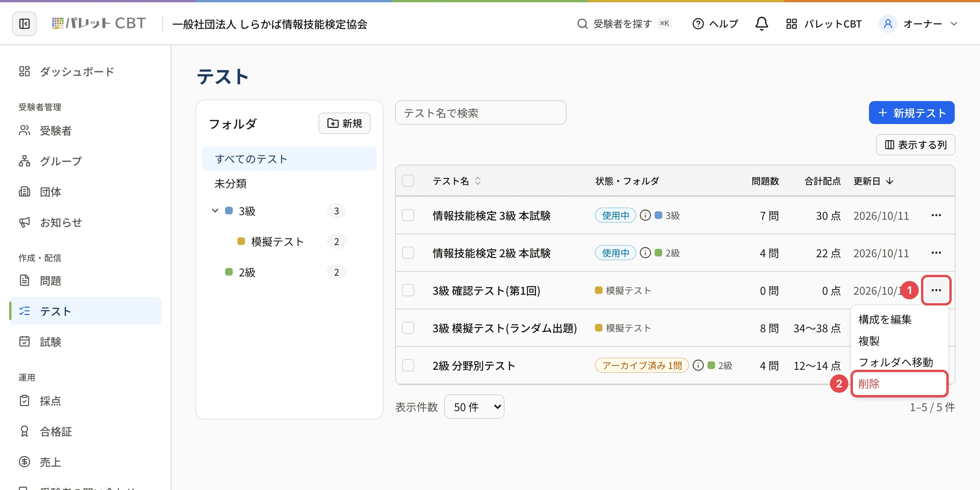This screenshot has width=980, height=490.
Task: Choose 削除 from menu
Action: [x=900, y=384]
